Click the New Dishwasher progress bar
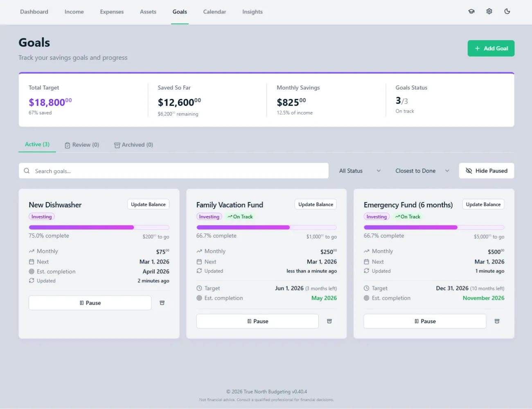The image size is (532, 409). point(98,227)
